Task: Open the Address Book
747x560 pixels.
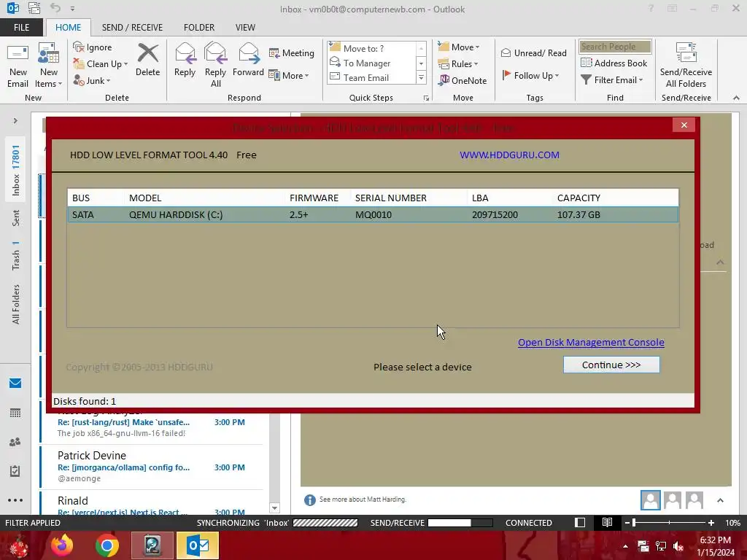Action: point(614,63)
